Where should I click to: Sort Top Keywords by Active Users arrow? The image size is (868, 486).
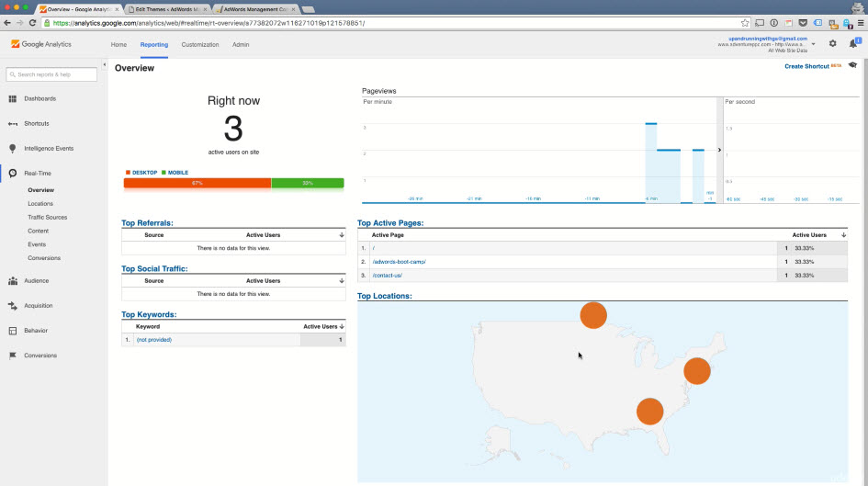[x=342, y=326]
